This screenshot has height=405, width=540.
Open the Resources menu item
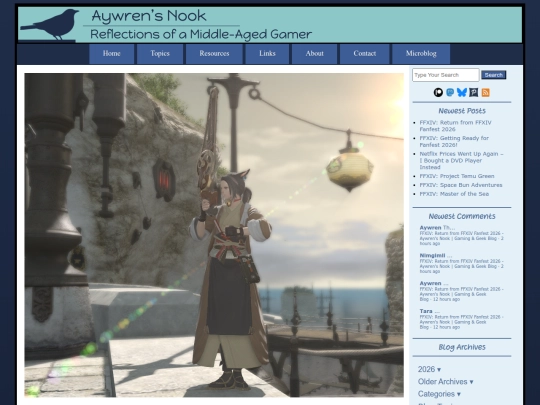pyautogui.click(x=214, y=54)
